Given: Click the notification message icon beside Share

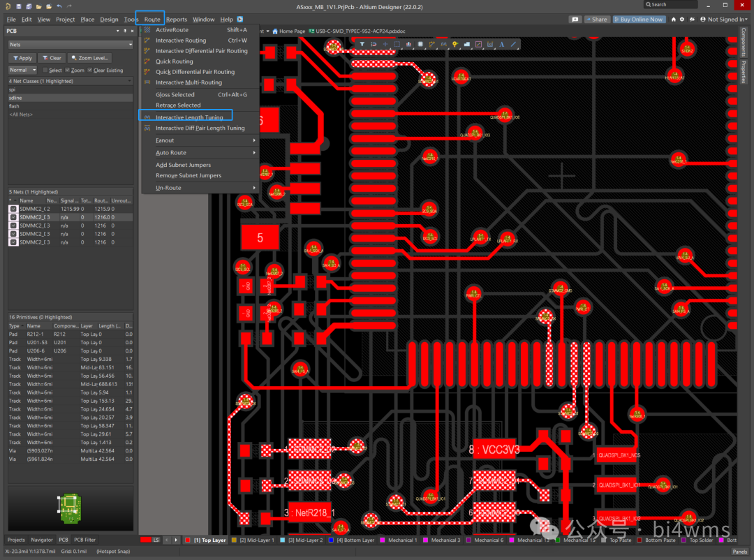Looking at the screenshot, I should 575,20.
